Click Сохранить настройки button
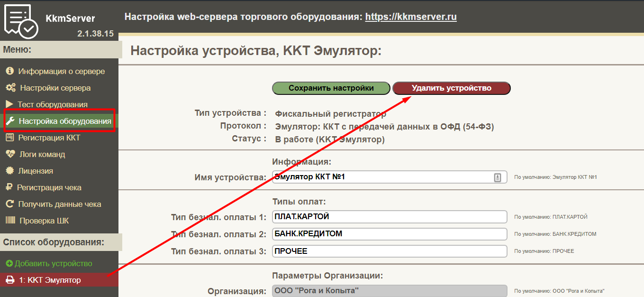Viewport: 644px width, 297px height. pos(331,88)
